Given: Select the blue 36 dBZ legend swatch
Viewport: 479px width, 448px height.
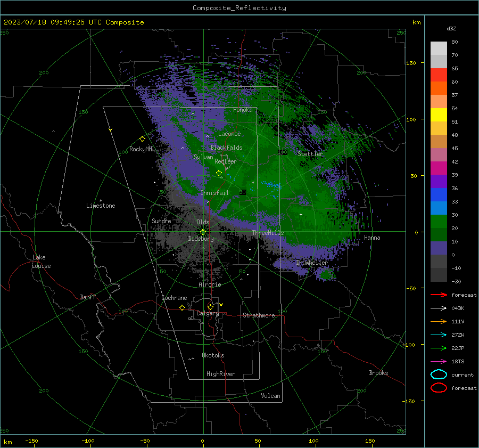Looking at the screenshot, I should [439, 194].
